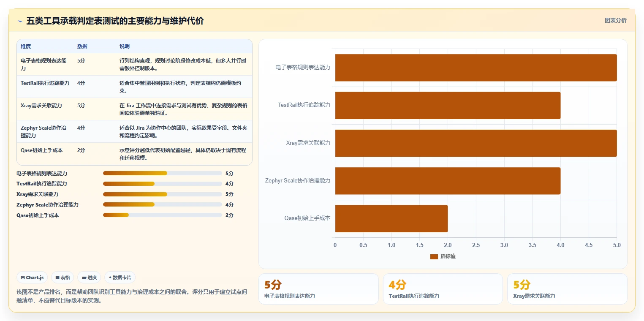This screenshot has height=321, width=644.
Task: Select the 数据卡片 tag chip
Action: 120,277
